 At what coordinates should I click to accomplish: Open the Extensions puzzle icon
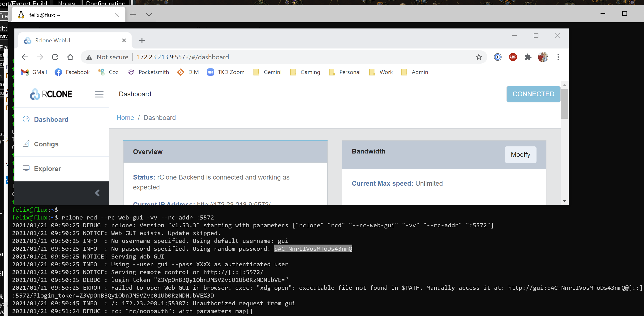[528, 57]
